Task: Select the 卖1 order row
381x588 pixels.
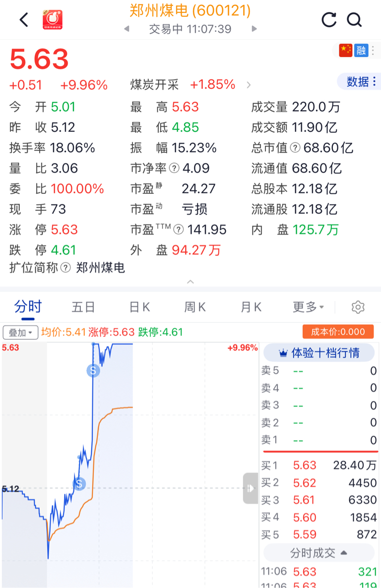Action: pyautogui.click(x=319, y=440)
